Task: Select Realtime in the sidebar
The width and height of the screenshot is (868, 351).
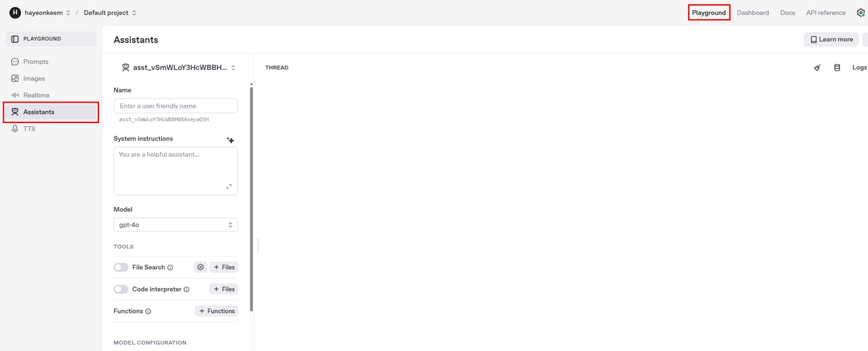Action: (51, 95)
